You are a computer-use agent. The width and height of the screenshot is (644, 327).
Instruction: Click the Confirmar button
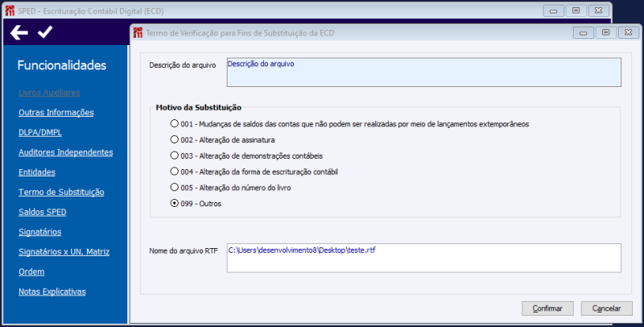pos(547,308)
